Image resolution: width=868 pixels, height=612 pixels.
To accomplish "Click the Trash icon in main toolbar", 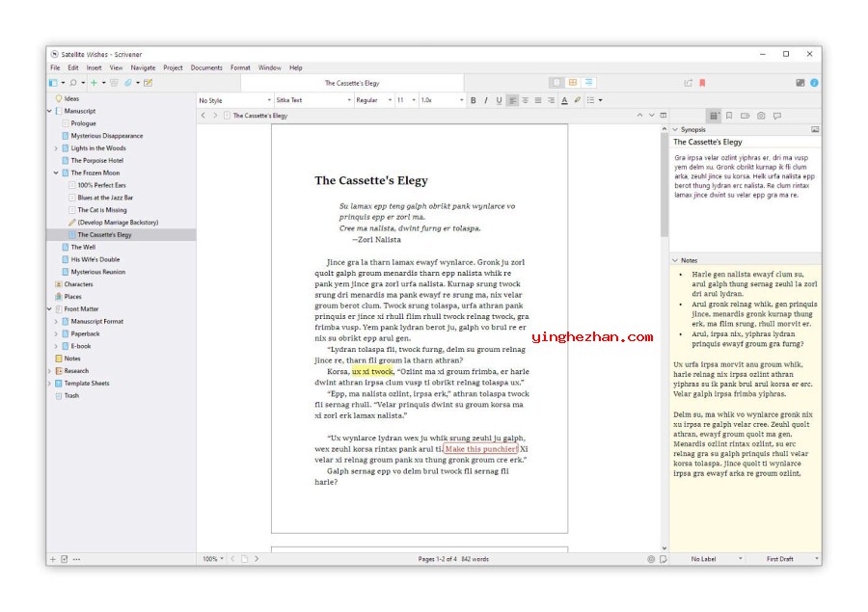I will tap(114, 83).
